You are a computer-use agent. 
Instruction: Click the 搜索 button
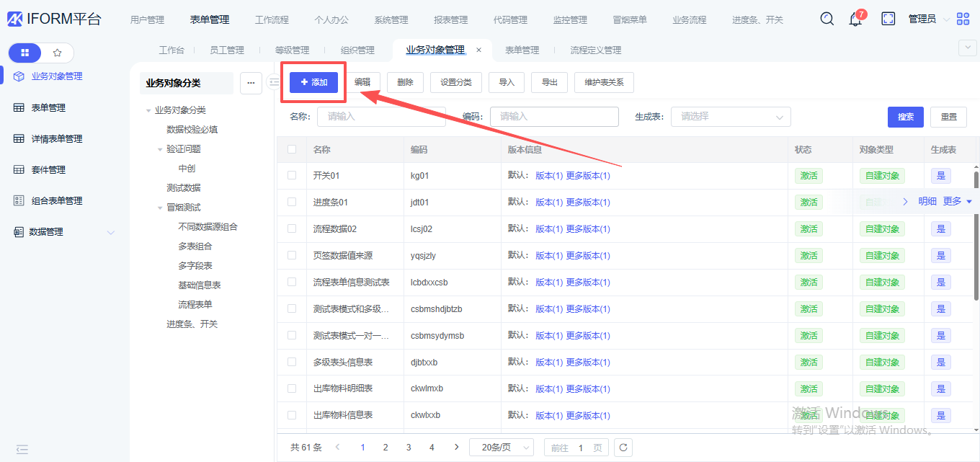click(x=905, y=117)
